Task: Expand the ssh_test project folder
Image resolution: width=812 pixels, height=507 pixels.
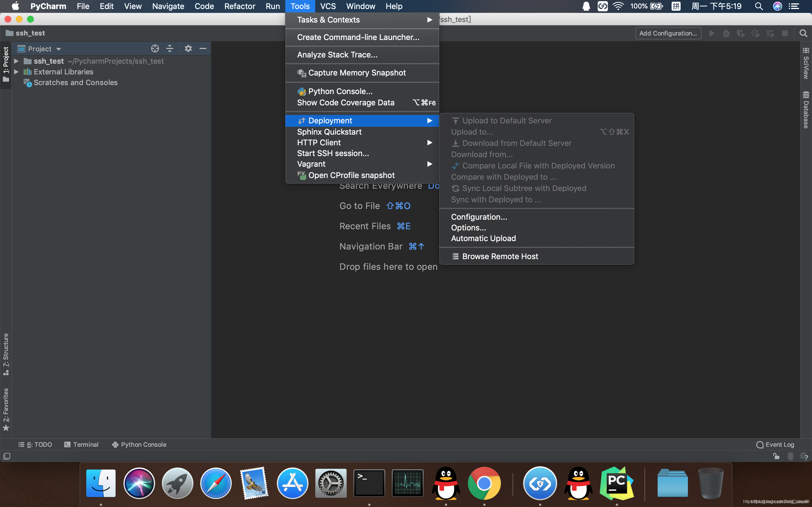Action: pyautogui.click(x=16, y=61)
